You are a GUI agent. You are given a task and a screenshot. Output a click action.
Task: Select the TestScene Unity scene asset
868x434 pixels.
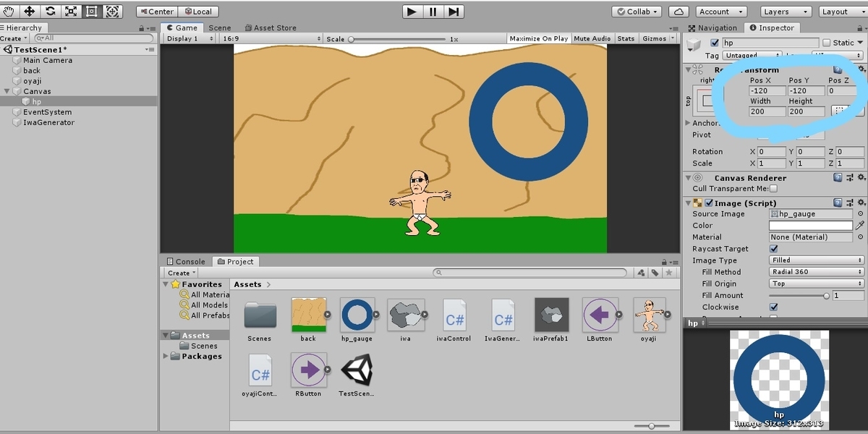tap(357, 370)
